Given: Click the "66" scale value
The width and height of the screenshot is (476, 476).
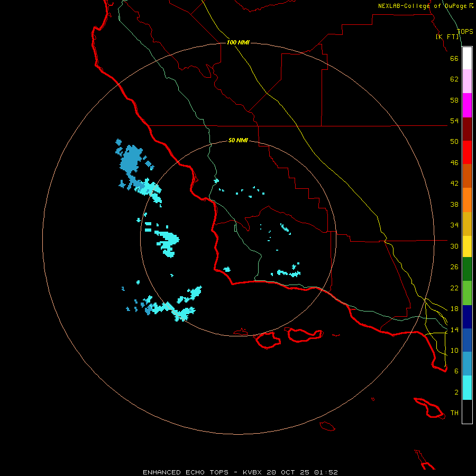Looking at the screenshot, I should [x=454, y=58].
